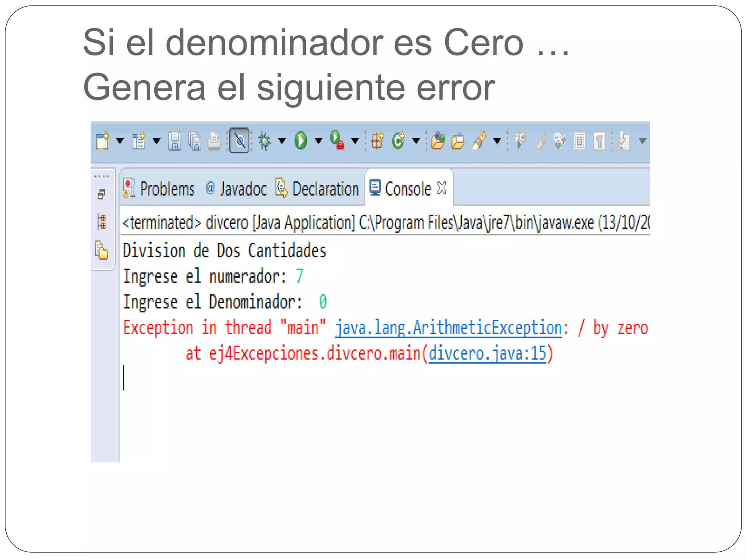
Task: Open the New Java Class dropdown arrow
Action: coord(416,141)
